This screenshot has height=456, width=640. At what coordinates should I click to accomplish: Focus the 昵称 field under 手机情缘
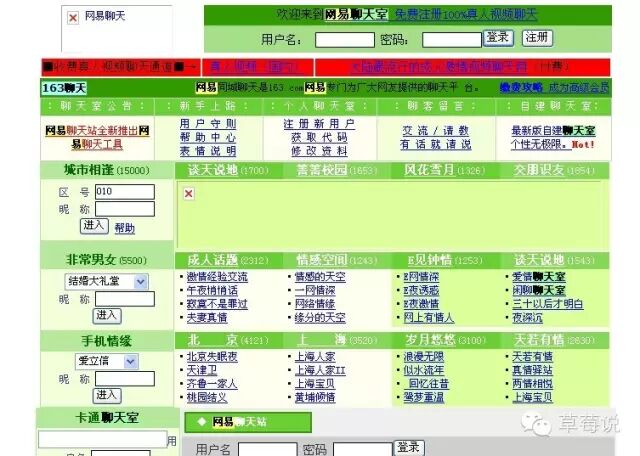125,379
